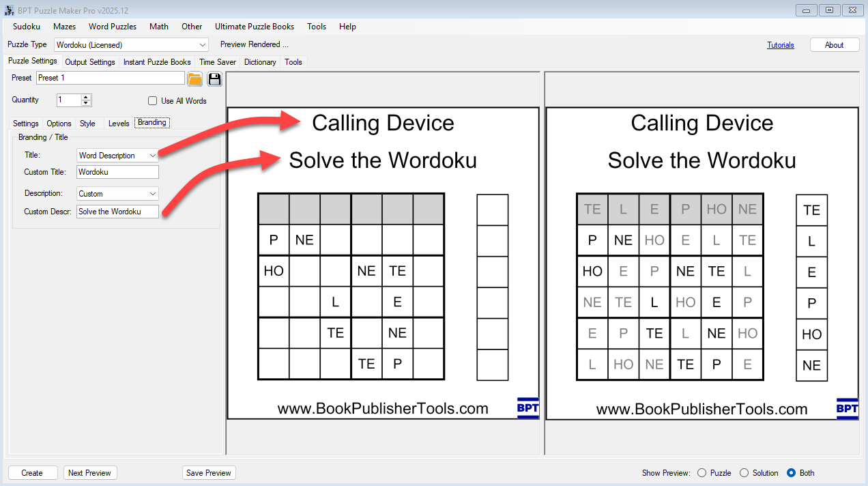This screenshot has height=486, width=868.
Task: Open the Levels sub-tab
Action: 119,124
